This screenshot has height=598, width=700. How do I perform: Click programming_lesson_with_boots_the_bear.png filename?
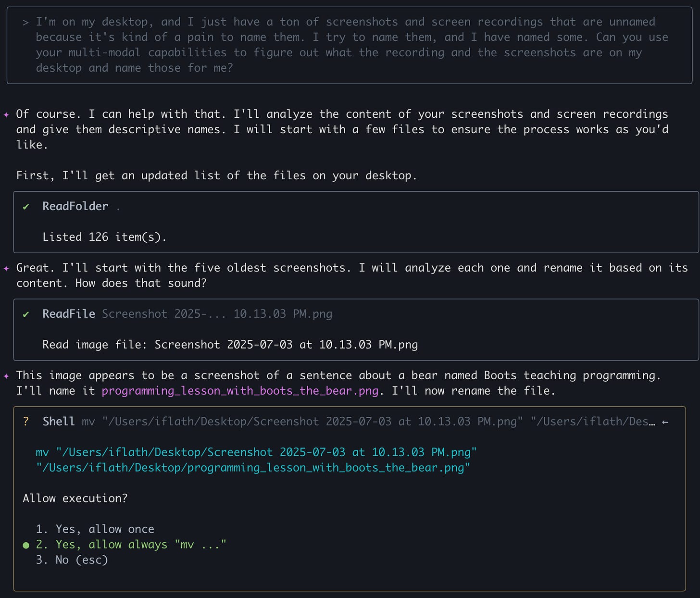[239, 391]
